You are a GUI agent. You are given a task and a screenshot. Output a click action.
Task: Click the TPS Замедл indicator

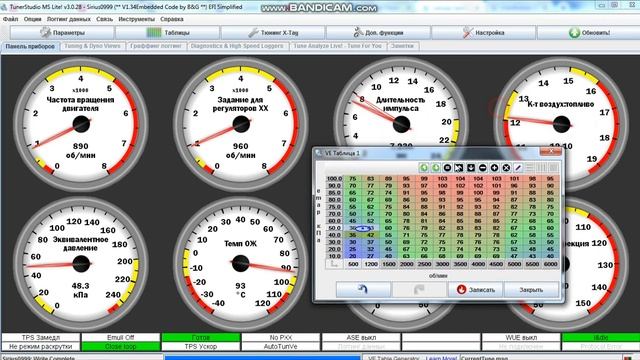41,338
